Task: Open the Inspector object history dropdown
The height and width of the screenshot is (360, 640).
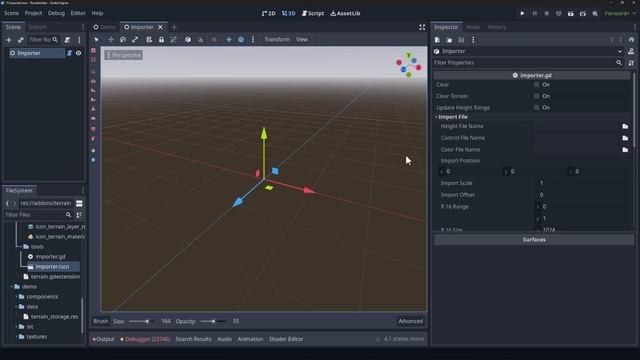Action: [631, 40]
